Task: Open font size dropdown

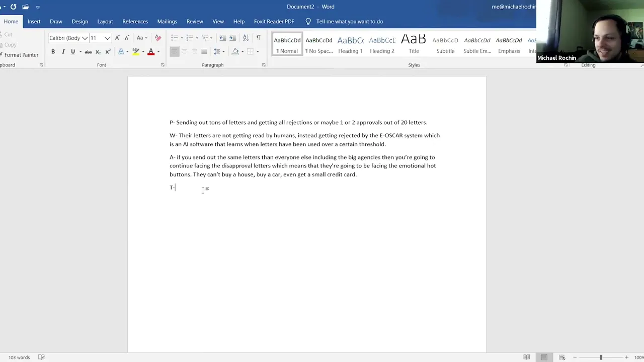Action: coord(107,38)
